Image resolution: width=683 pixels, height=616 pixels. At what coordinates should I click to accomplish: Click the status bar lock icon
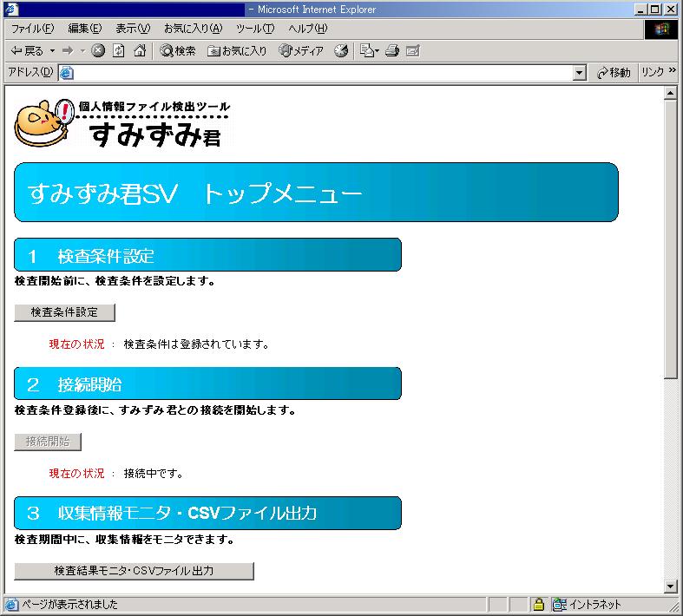point(538,604)
